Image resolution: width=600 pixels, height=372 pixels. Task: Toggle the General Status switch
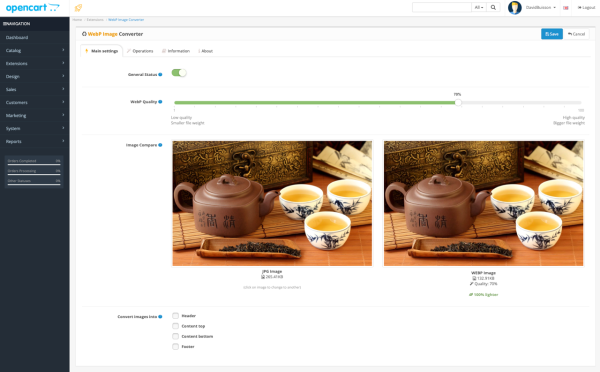[179, 73]
